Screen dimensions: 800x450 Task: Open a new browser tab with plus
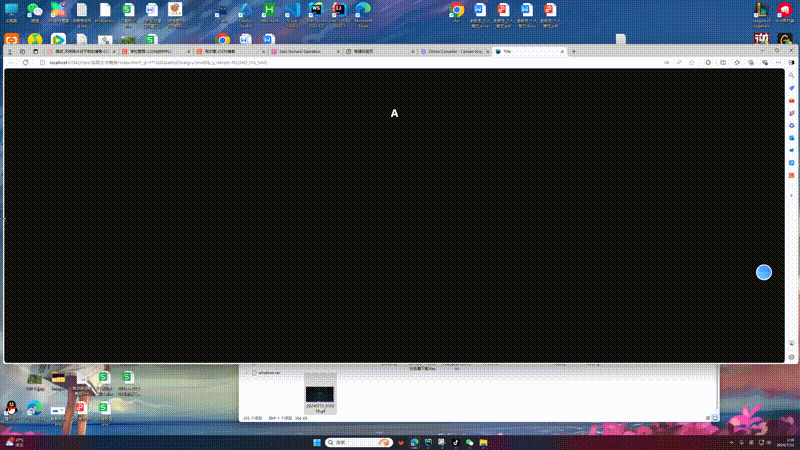(x=573, y=52)
